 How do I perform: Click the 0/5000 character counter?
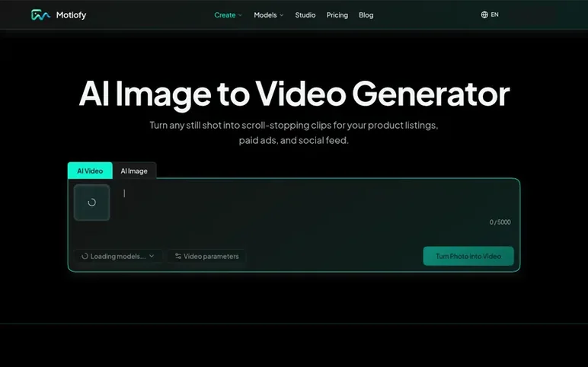tap(500, 222)
